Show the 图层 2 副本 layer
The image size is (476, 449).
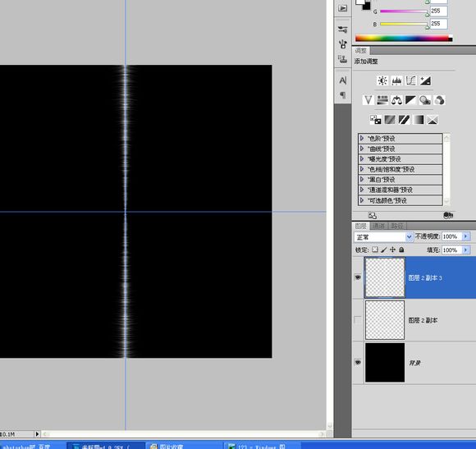pyautogui.click(x=358, y=320)
